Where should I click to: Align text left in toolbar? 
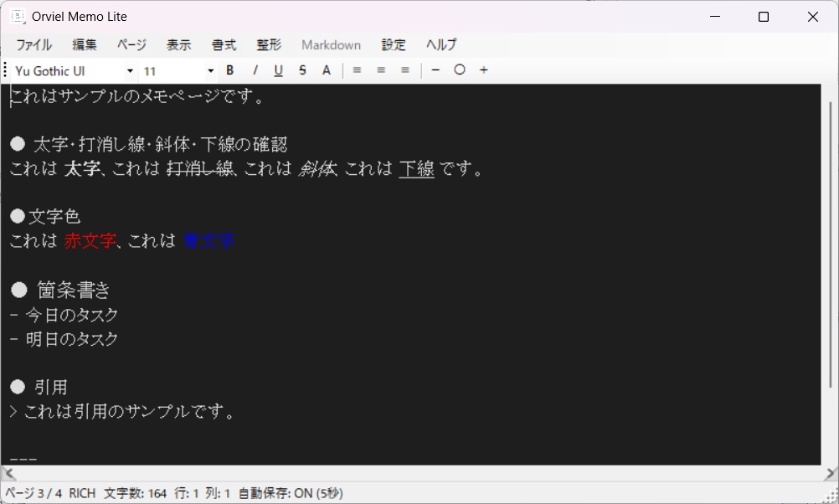(357, 70)
